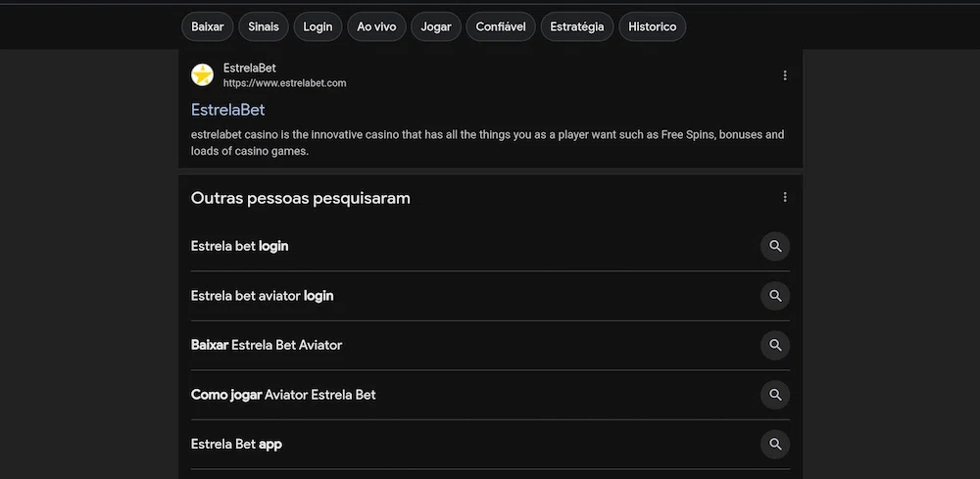Click the EstrelaBet star favicon
This screenshot has height=479, width=980.
(x=202, y=75)
